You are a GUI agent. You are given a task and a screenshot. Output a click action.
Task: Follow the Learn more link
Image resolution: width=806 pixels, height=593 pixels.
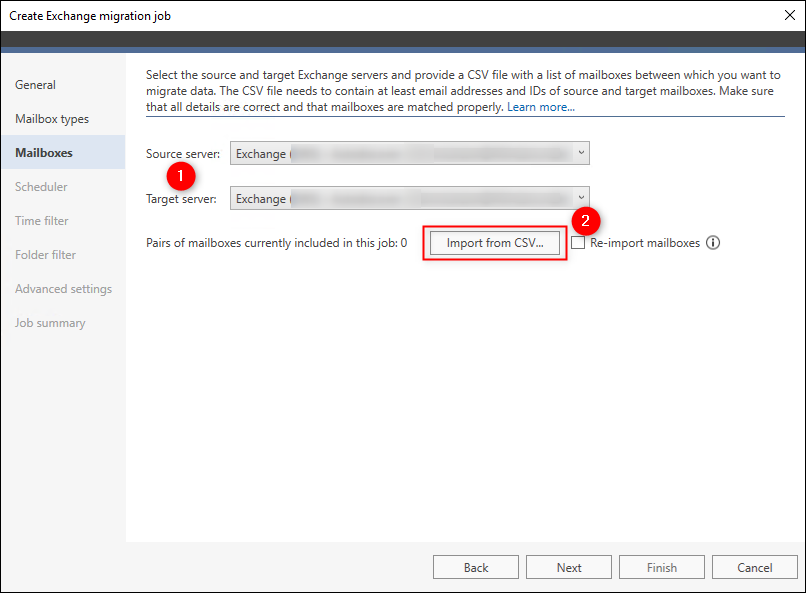click(541, 107)
